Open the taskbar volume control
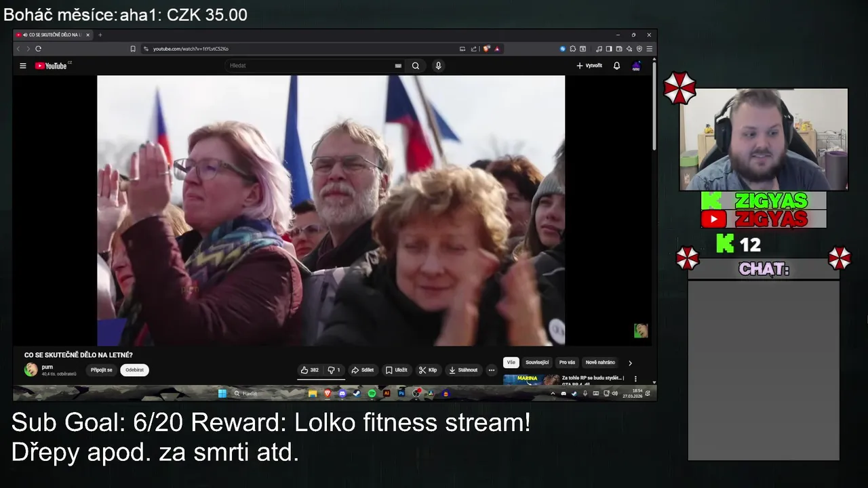The width and height of the screenshot is (868, 488). 615,393
